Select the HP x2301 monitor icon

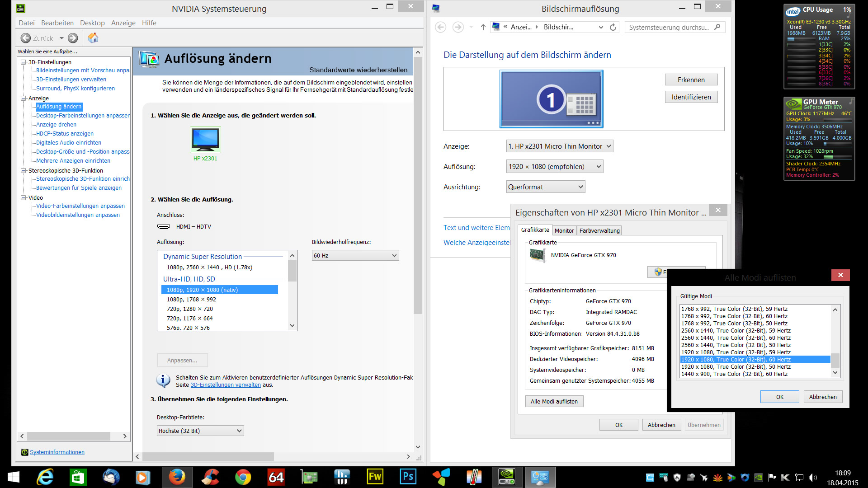click(x=205, y=140)
